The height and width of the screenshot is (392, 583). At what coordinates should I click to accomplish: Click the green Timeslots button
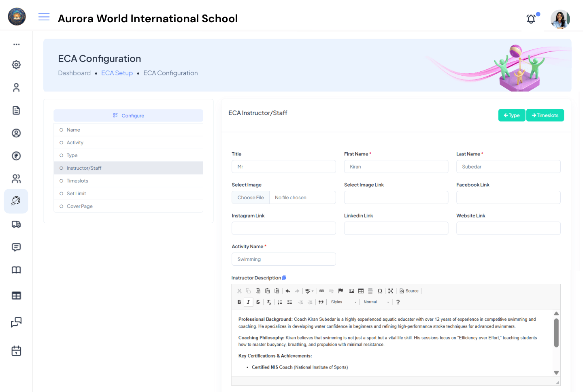pos(545,115)
